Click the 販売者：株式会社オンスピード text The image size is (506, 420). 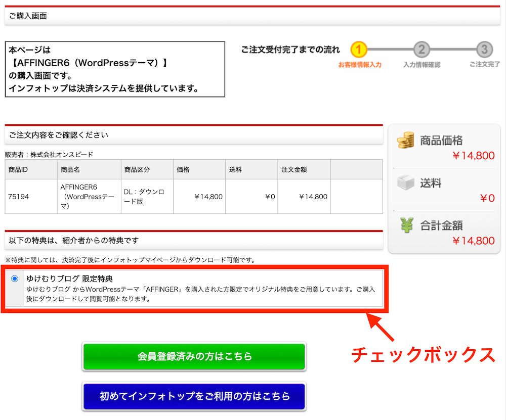(49, 154)
